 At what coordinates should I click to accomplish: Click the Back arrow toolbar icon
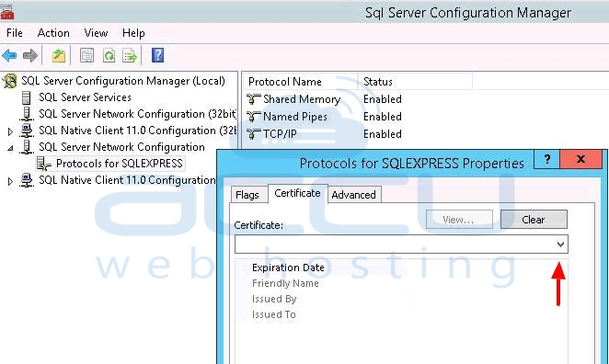[x=9, y=56]
